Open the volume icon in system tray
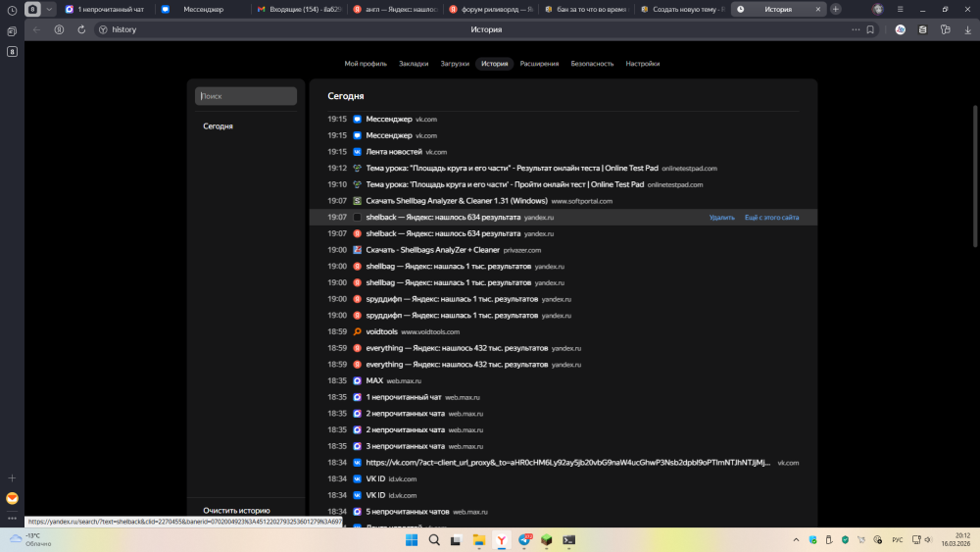Viewport: 980px width, 552px height. (928, 540)
